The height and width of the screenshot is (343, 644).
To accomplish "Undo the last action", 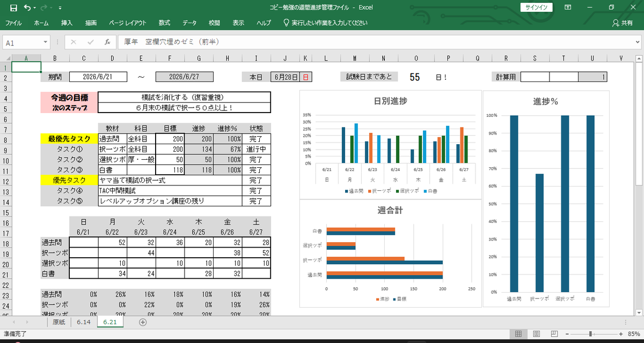I will tap(27, 8).
